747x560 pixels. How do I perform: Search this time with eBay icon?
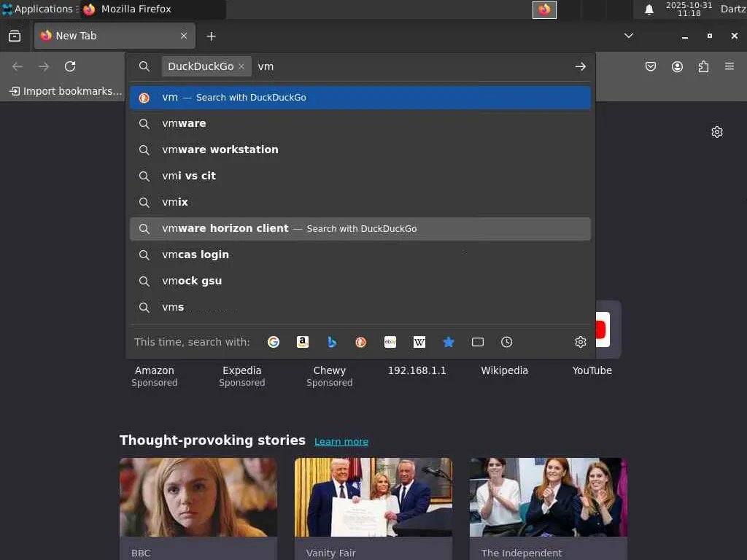click(x=390, y=342)
